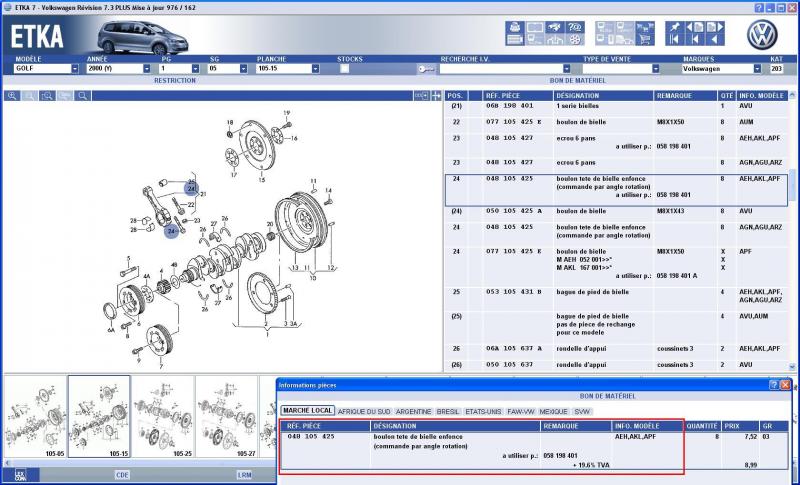Open help in Informations pièces dialog
Screen dimensions: 800x485
[774, 385]
